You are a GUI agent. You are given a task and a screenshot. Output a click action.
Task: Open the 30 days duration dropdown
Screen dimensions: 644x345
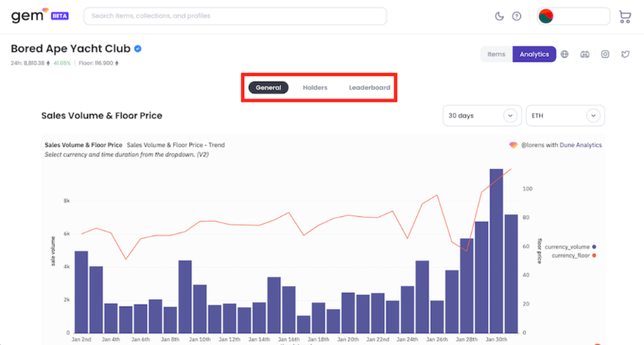click(482, 116)
